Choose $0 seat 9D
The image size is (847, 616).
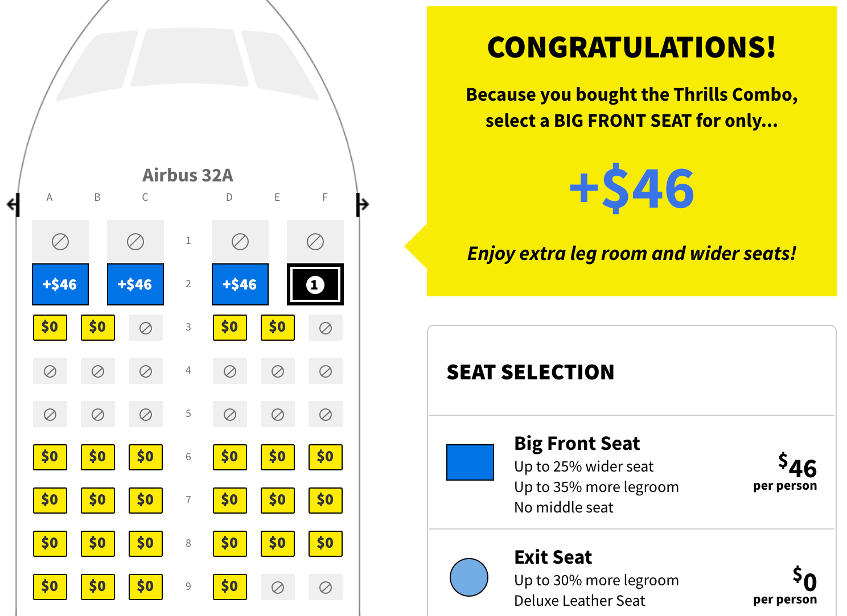click(x=230, y=587)
